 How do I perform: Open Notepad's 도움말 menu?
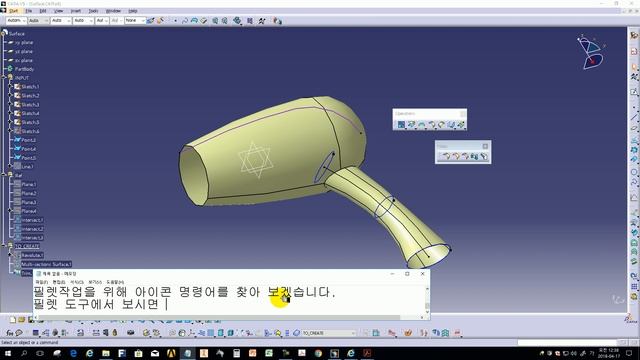(115, 282)
